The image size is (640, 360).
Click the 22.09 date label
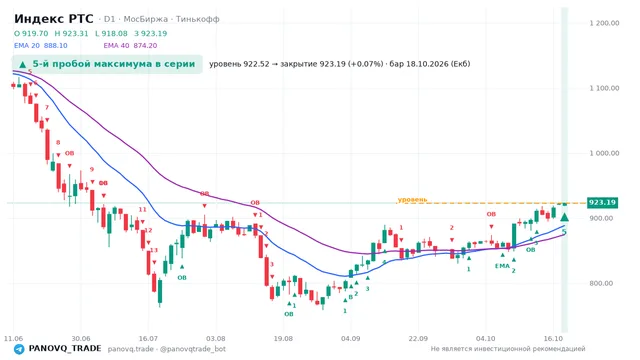[418, 339]
